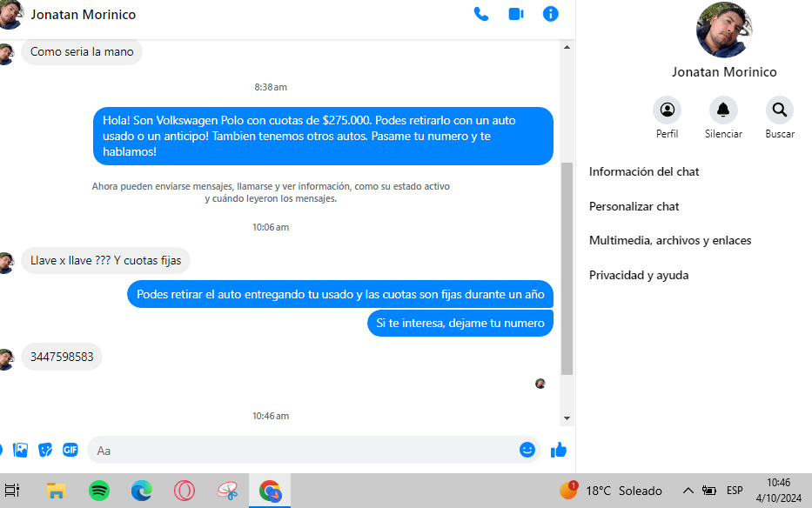
Task: Open Perfil in the info panel
Action: click(x=667, y=110)
